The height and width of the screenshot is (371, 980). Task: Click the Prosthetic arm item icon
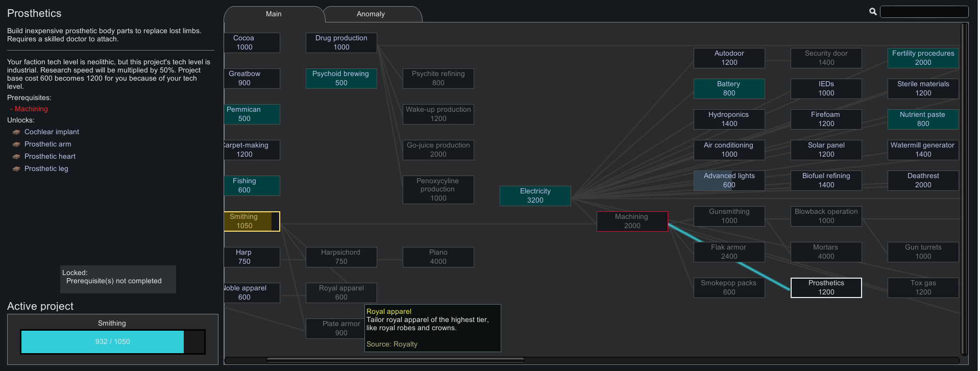16,144
